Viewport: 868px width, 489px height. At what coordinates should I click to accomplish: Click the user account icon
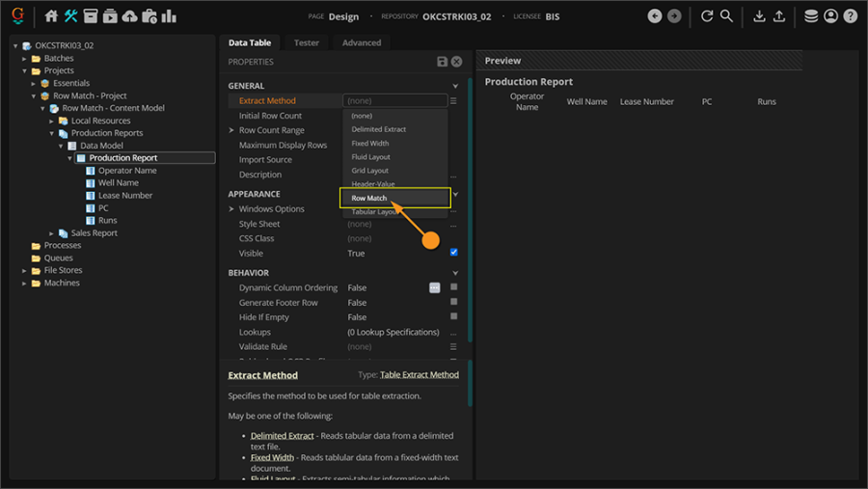pyautogui.click(x=830, y=16)
